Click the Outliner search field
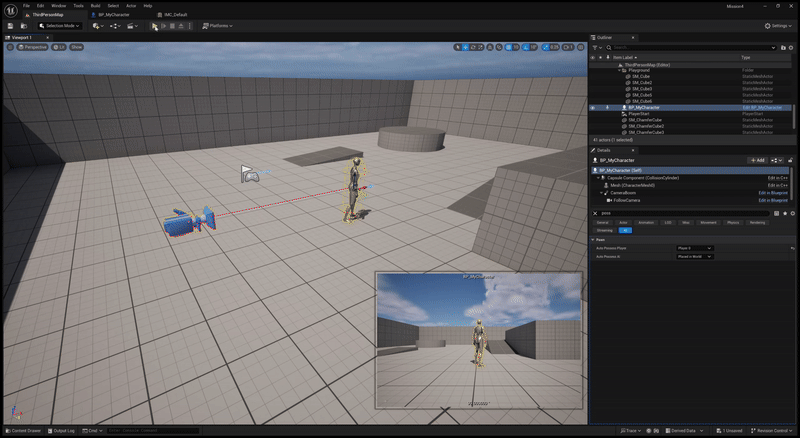Viewport: 800px width, 438px height. 691,47
